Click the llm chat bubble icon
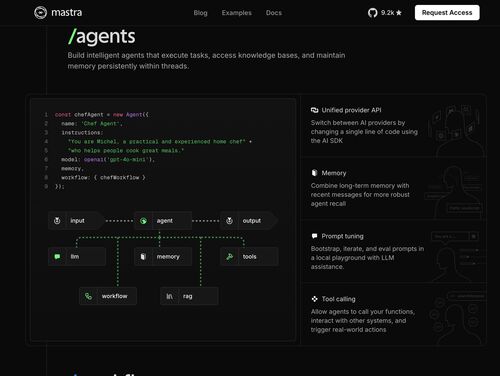 (x=57, y=257)
